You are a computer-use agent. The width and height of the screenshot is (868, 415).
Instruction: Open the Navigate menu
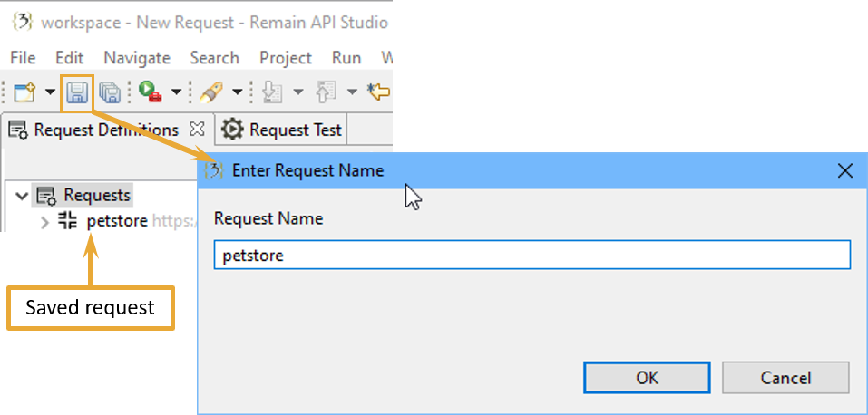(137, 58)
